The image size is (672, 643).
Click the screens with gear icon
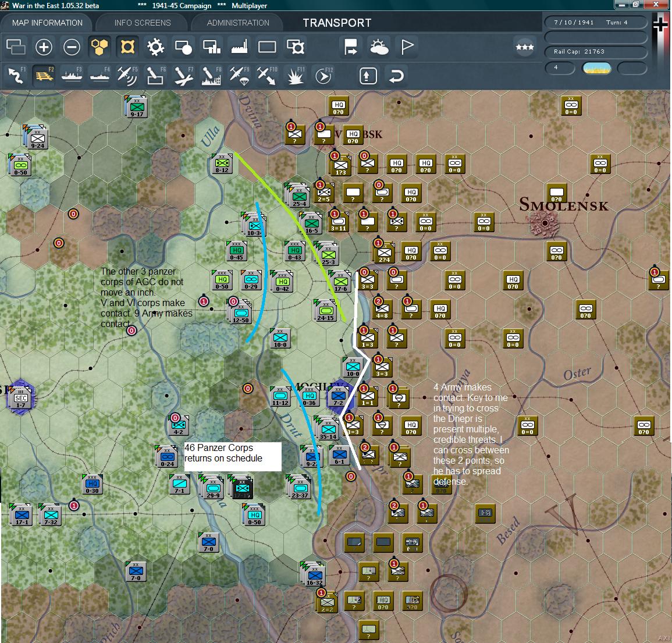296,47
